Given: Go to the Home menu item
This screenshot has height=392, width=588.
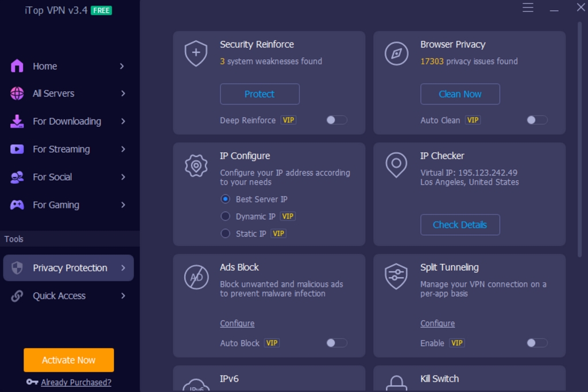Looking at the screenshot, I should pos(68,67).
